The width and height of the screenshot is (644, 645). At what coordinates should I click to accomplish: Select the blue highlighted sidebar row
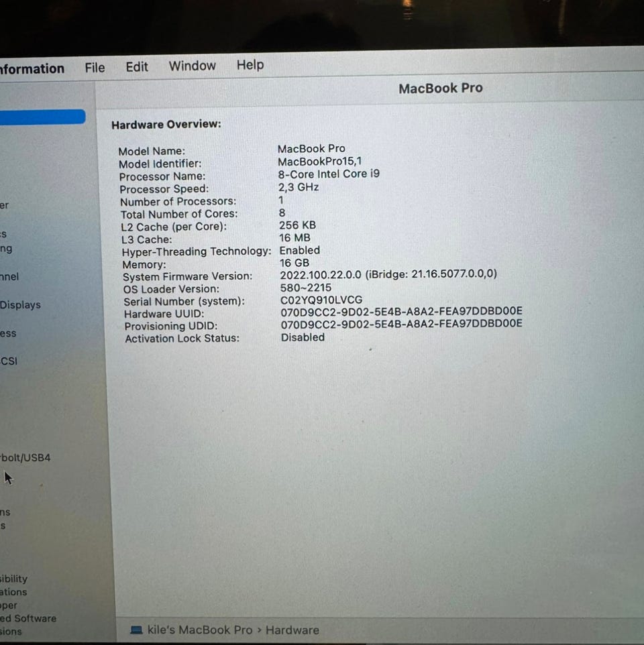[x=42, y=117]
